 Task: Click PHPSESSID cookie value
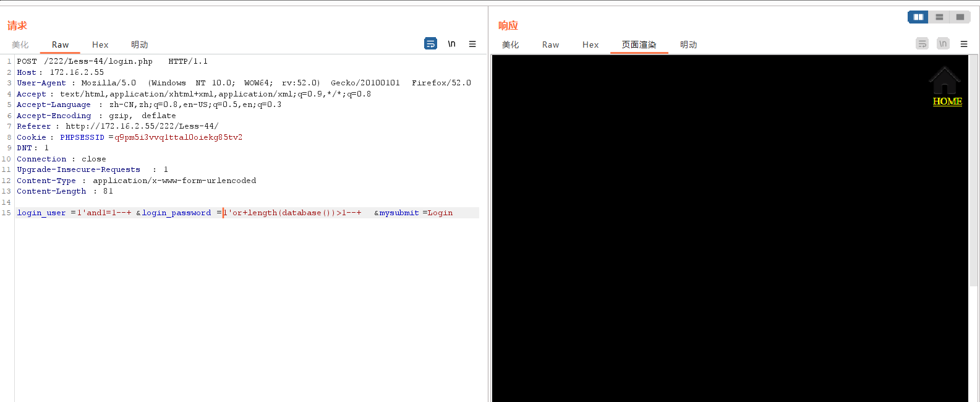179,137
